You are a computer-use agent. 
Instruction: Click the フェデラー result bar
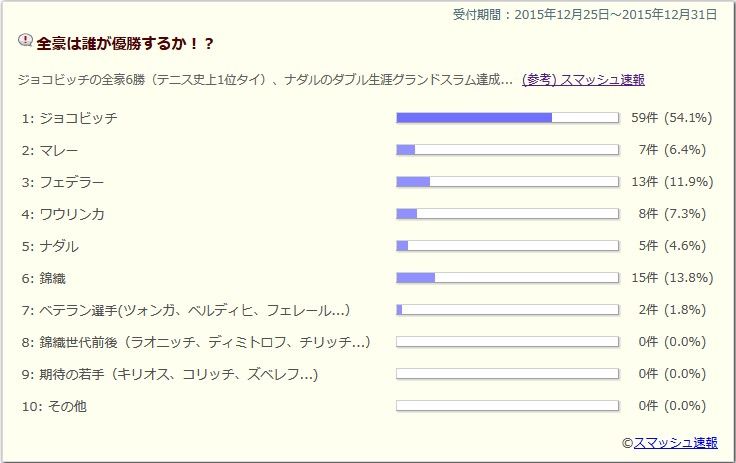pos(507,182)
